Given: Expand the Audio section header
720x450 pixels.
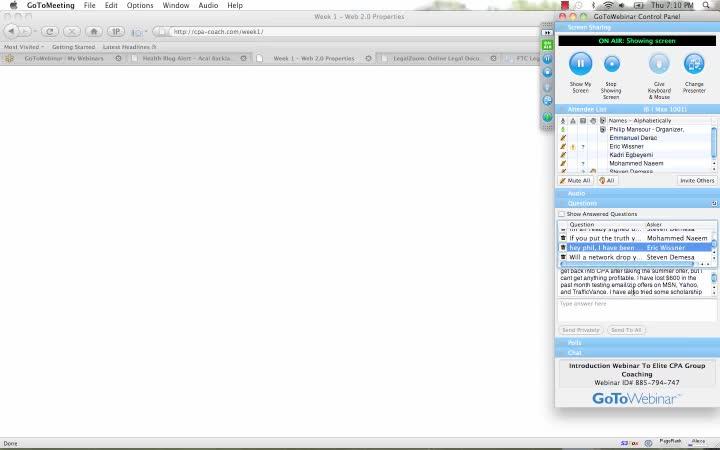Looking at the screenshot, I should [637, 193].
